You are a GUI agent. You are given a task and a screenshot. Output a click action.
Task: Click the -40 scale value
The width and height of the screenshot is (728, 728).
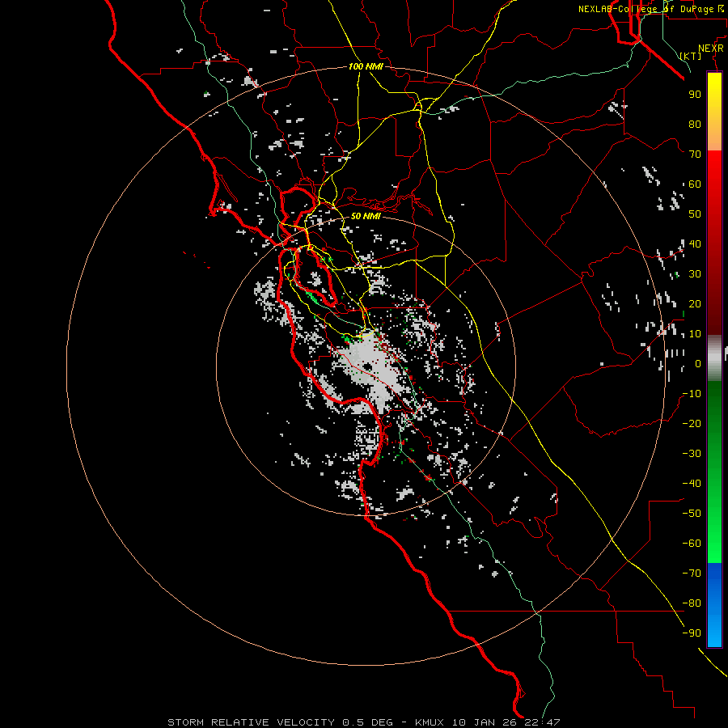692,484
